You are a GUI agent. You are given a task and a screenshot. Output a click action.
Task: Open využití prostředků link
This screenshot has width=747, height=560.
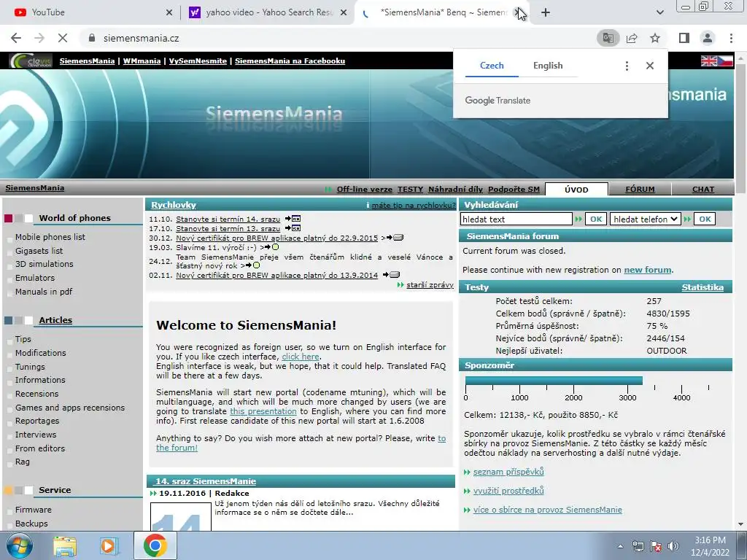coord(508,491)
